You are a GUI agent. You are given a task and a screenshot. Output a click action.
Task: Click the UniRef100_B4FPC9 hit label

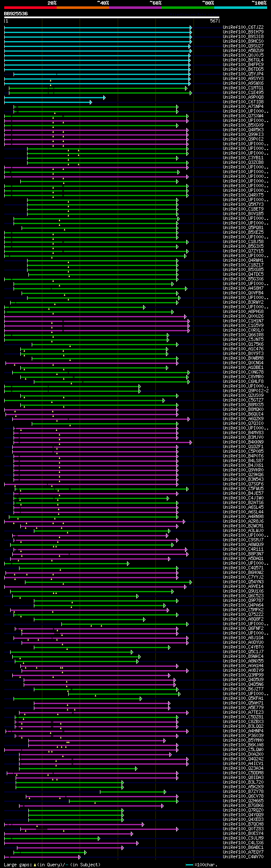(243, 65)
